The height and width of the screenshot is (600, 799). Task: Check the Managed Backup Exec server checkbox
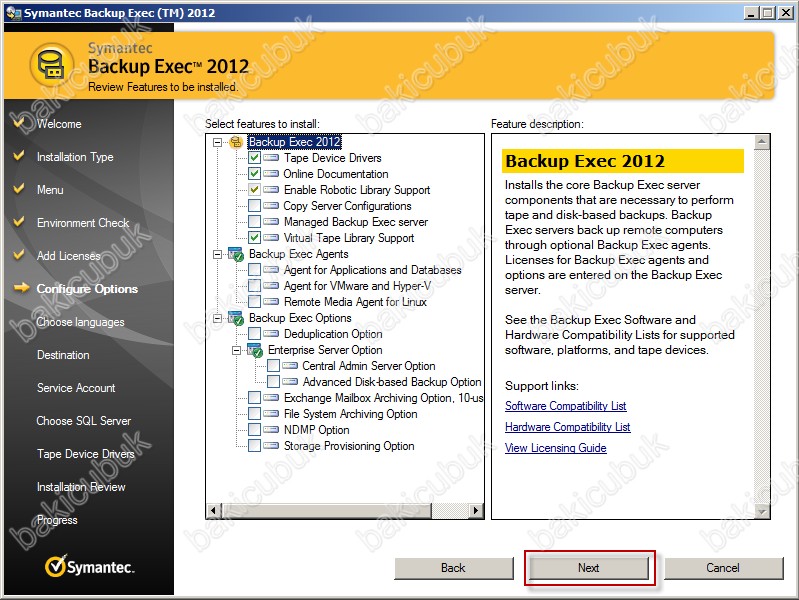click(254, 222)
